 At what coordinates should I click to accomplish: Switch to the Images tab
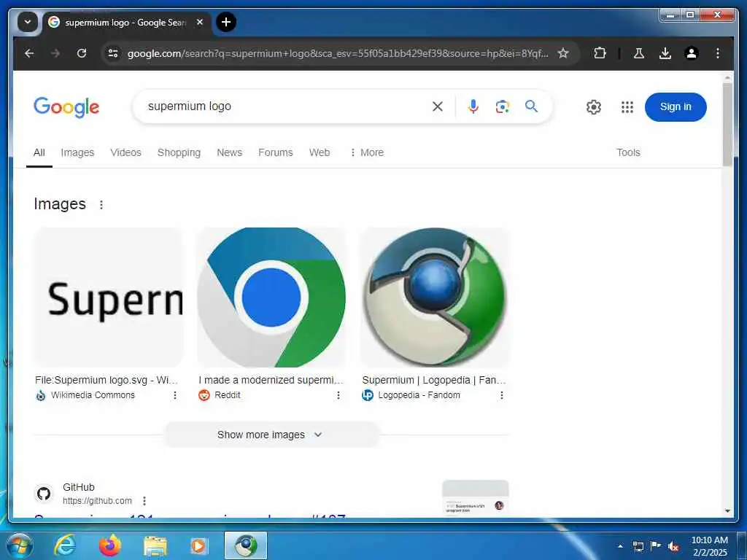click(77, 152)
